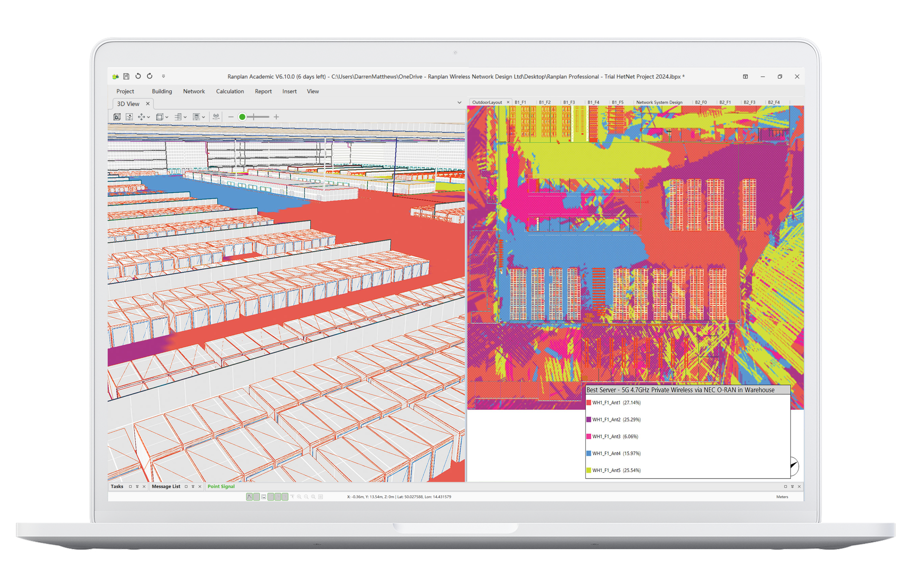
Task: Switch to the B1_F3 tab
Action: click(x=569, y=102)
